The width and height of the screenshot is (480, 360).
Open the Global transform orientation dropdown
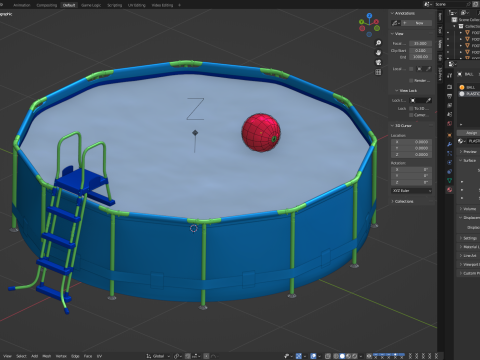[x=158, y=356]
